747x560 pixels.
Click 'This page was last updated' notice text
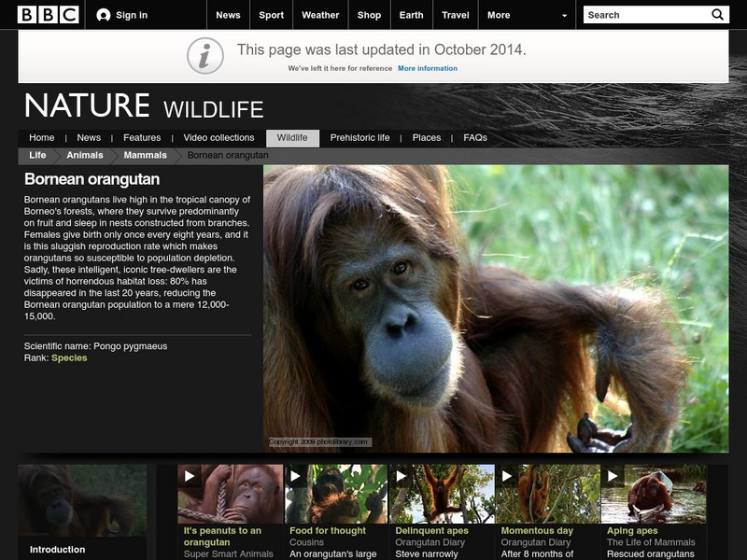click(382, 49)
